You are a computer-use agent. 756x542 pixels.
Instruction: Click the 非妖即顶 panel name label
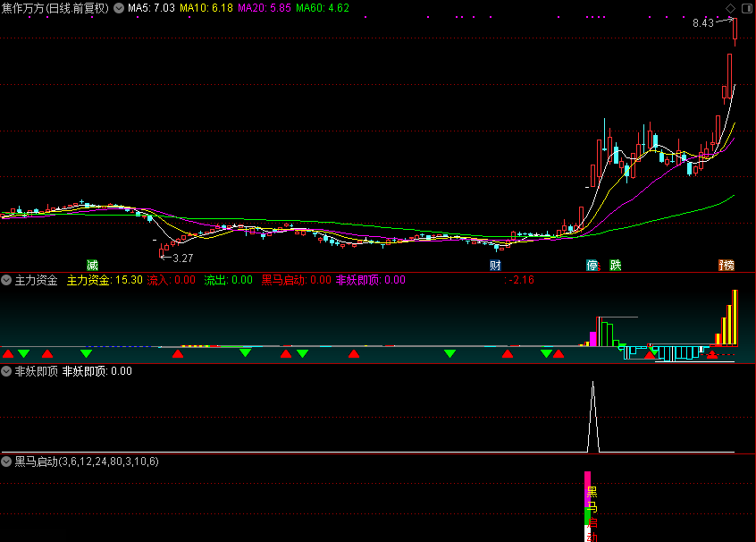point(36,371)
